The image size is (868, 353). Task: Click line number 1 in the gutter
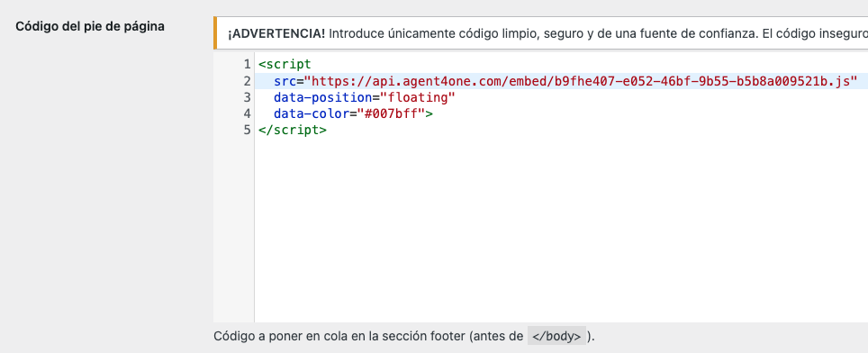pos(247,64)
